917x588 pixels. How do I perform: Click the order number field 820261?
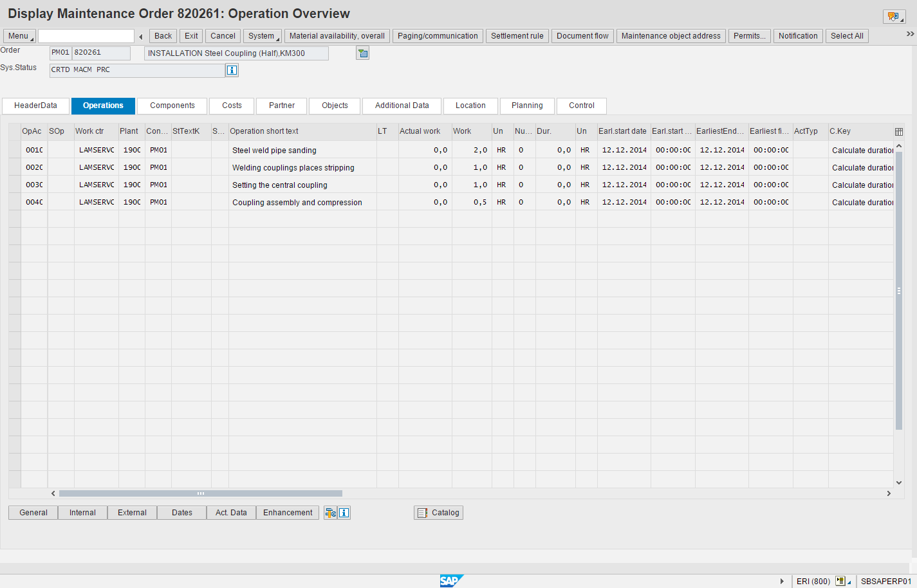[x=101, y=53]
